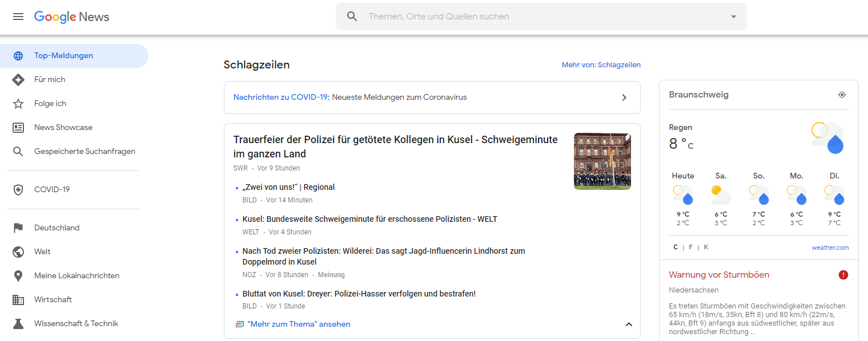Switch to the Welt section
The image size is (868, 341).
tap(43, 251)
